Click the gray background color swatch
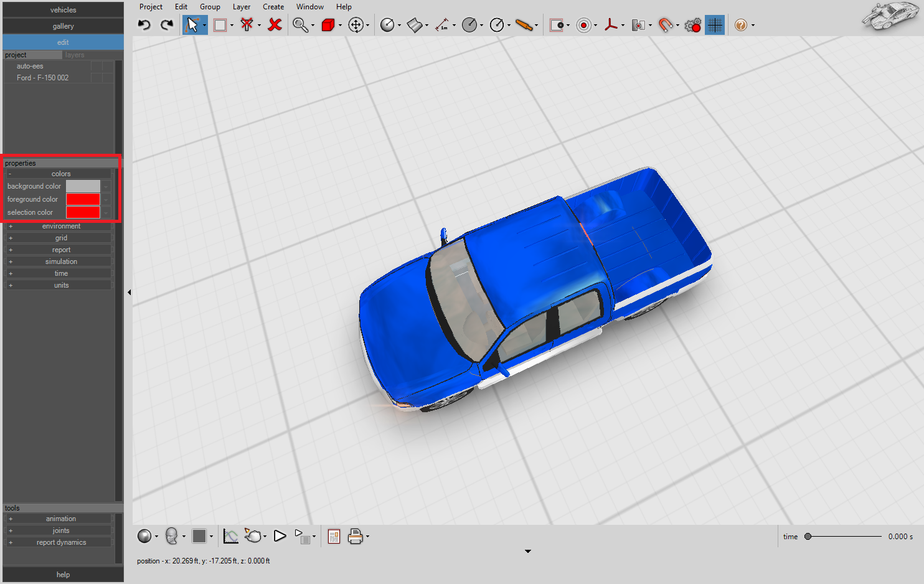 coord(83,186)
